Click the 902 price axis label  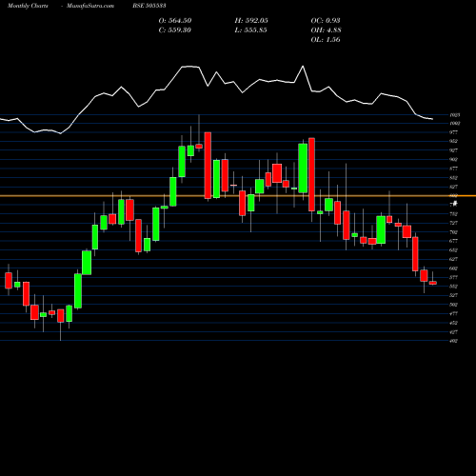click(454, 160)
